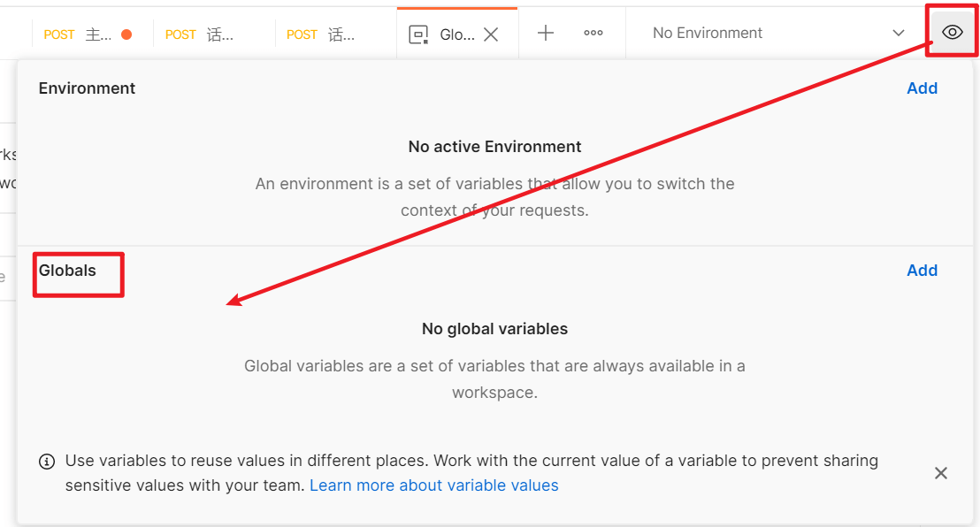Close the Glo... tab with its X
This screenshot has width=980, height=527.
pos(491,34)
